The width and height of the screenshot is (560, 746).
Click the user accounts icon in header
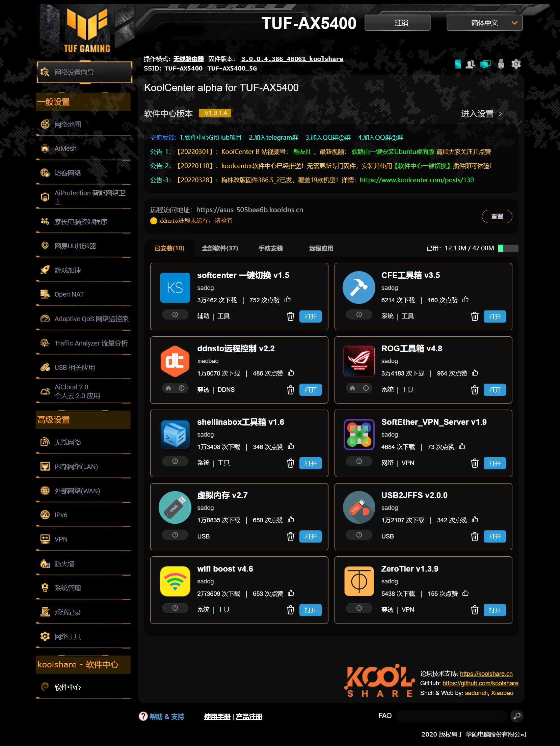[470, 64]
